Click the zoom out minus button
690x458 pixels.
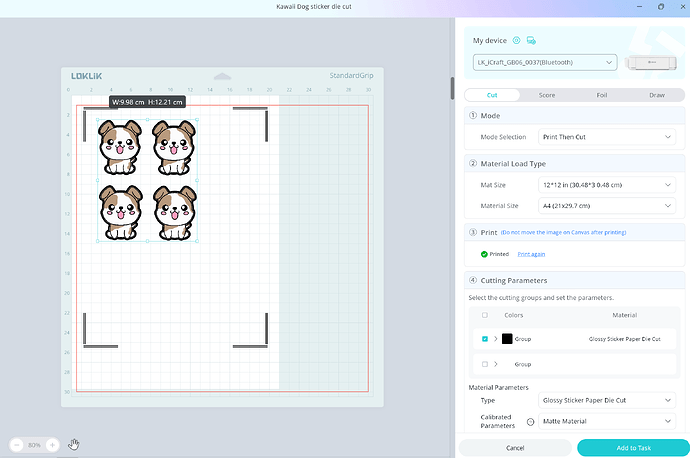point(18,444)
